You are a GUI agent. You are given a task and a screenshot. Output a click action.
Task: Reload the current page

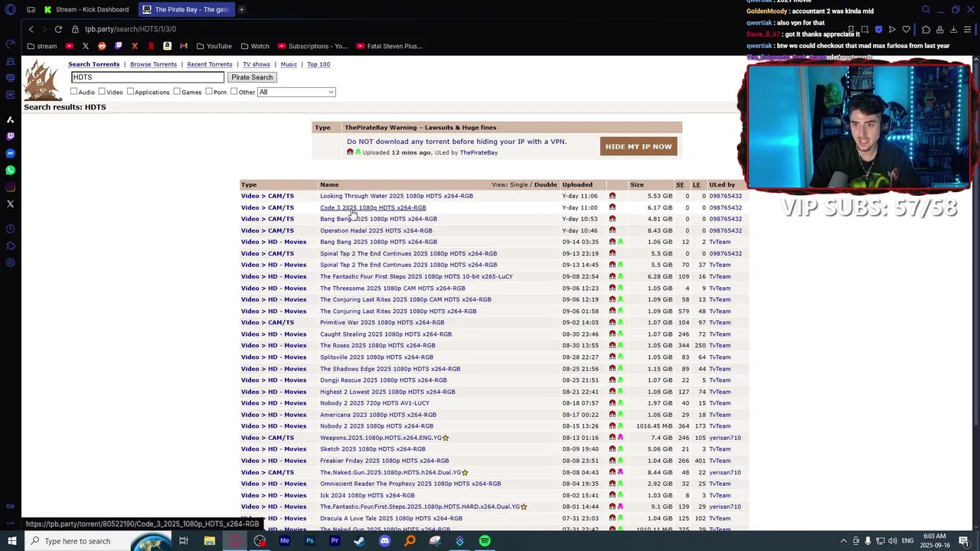point(58,29)
